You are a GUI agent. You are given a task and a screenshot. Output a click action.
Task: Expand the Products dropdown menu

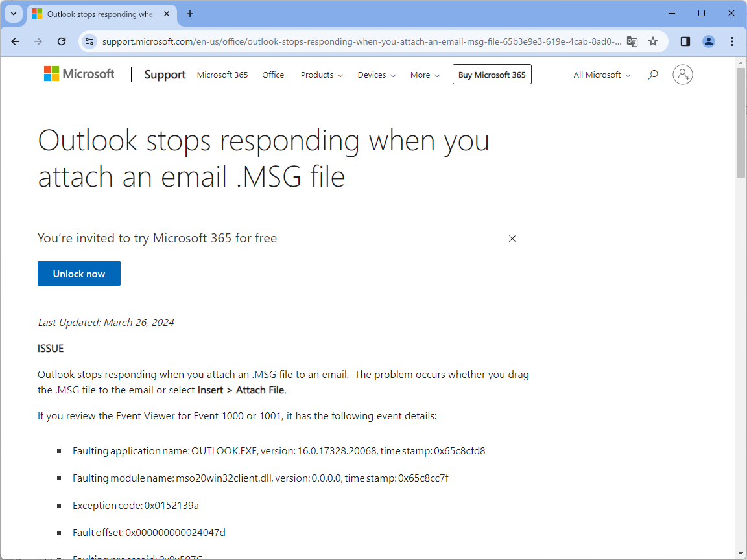click(322, 75)
